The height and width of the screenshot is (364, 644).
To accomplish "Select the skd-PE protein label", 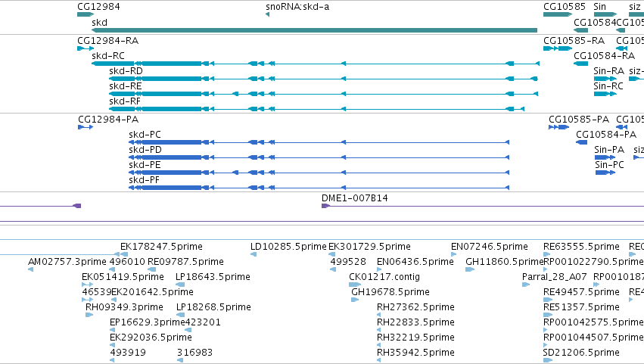I will coord(145,165).
